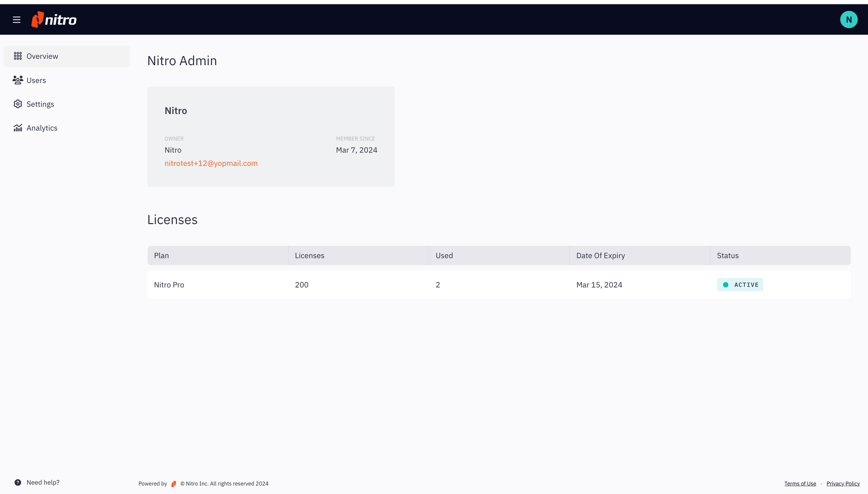Image resolution: width=868 pixels, height=494 pixels.
Task: Open the Privacy Policy
Action: point(843,484)
